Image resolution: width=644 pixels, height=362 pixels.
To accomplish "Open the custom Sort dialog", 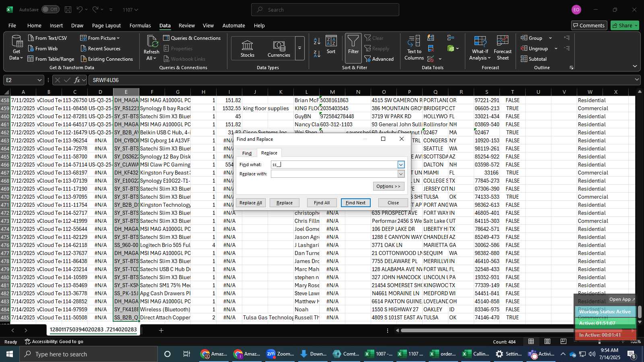I will tap(331, 44).
